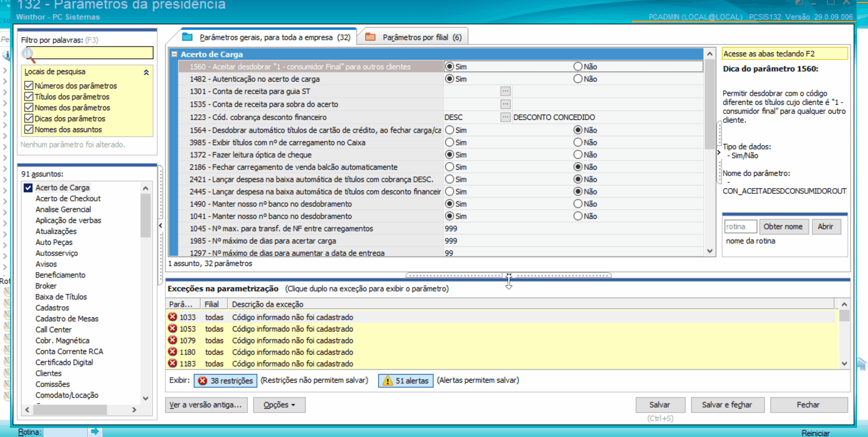Open lookup button for parameter 1535
The height and width of the screenshot is (437, 868).
pyautogui.click(x=505, y=104)
